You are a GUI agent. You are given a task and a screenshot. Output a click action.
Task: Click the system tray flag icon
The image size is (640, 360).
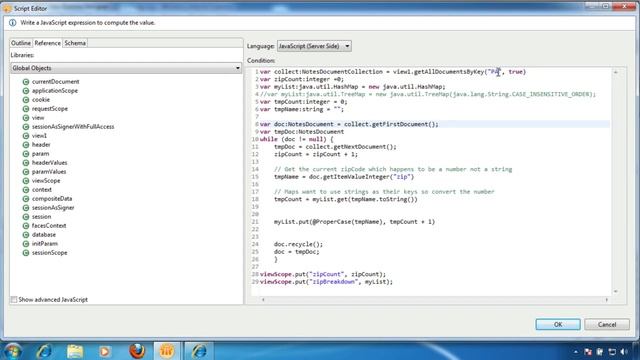pyautogui.click(x=588, y=351)
